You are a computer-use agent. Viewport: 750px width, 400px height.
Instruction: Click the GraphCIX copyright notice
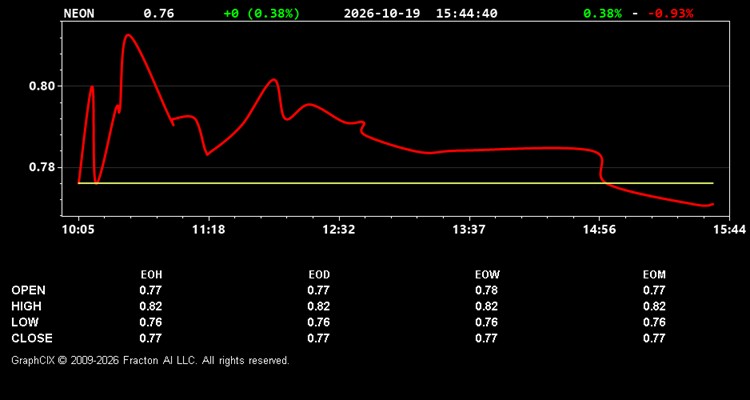(150, 360)
